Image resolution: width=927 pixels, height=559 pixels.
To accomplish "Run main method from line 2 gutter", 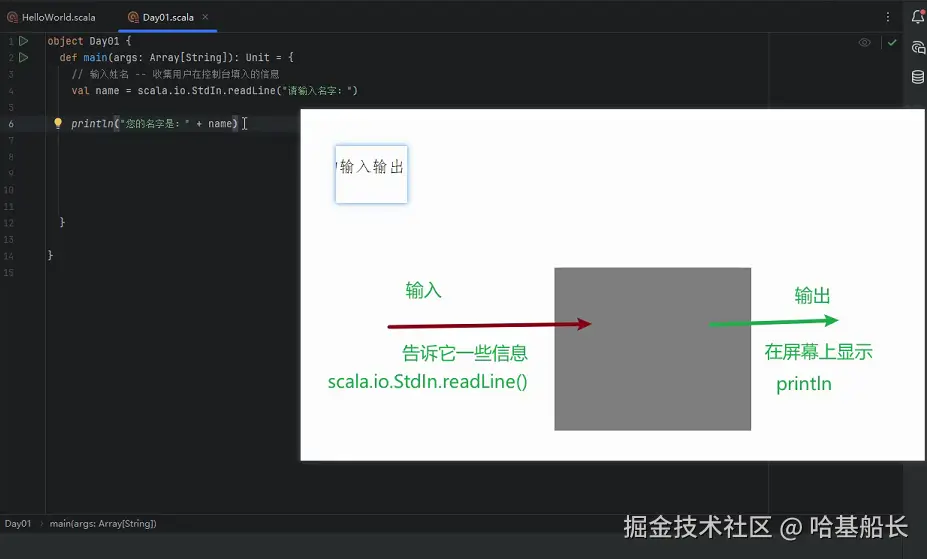I will pos(24,57).
